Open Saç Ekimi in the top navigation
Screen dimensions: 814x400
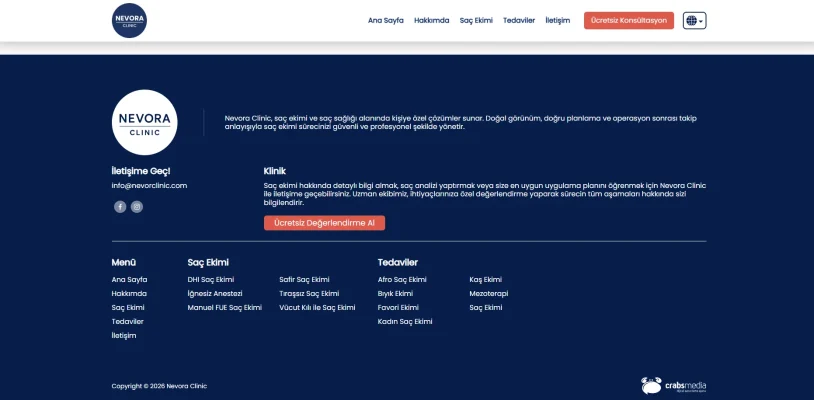[x=476, y=21]
